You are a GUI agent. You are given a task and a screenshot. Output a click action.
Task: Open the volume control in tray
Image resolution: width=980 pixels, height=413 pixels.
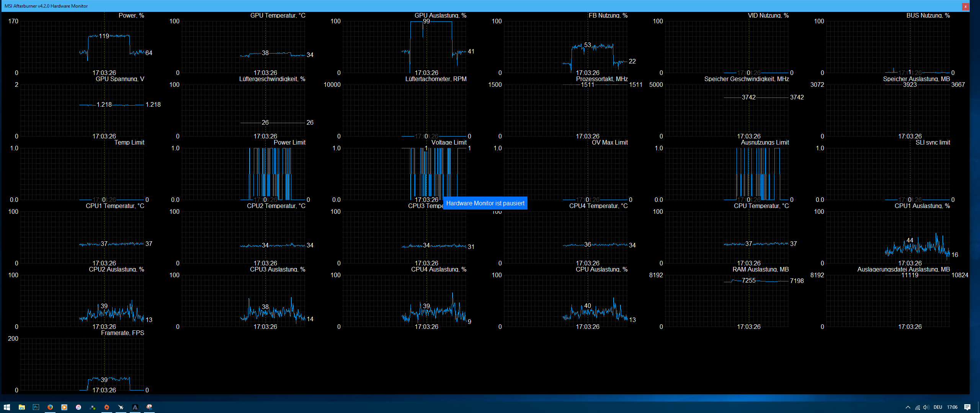pos(926,407)
